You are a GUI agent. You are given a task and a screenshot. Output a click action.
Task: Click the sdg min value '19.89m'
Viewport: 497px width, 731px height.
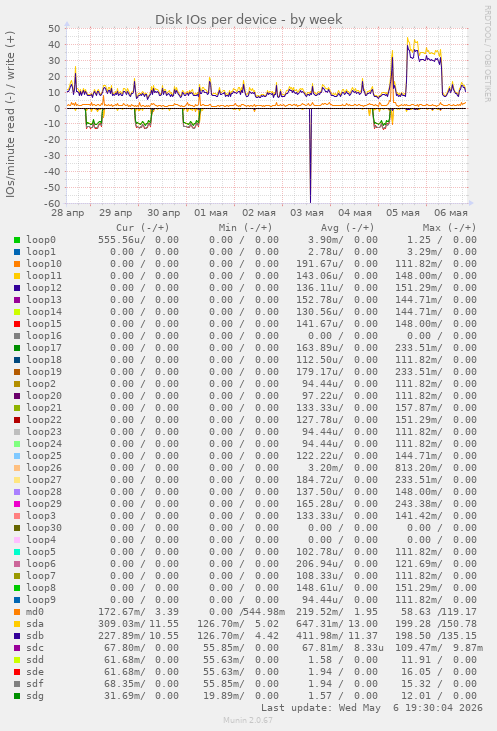pyautogui.click(x=223, y=696)
